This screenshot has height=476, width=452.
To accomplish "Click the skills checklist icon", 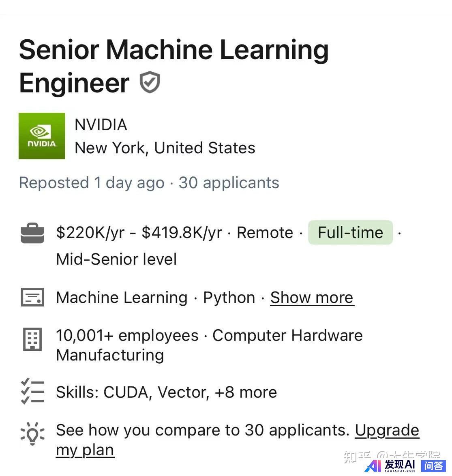I will coord(32,391).
